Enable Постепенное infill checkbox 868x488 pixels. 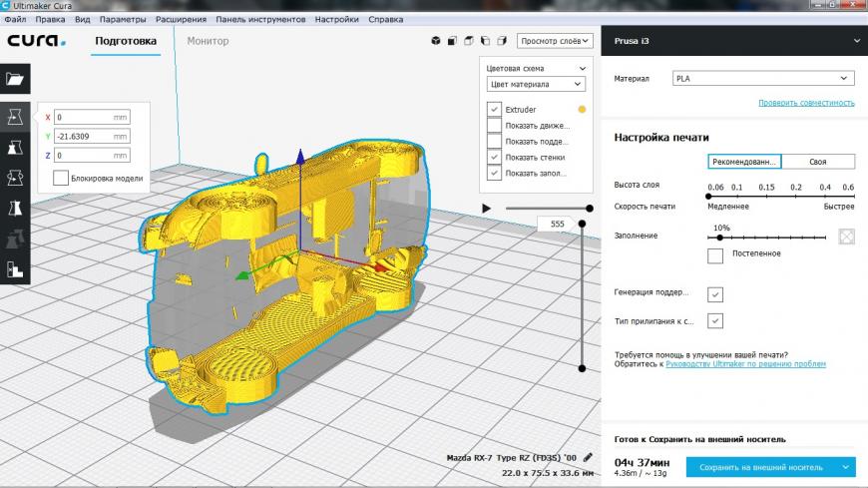pyautogui.click(x=715, y=255)
